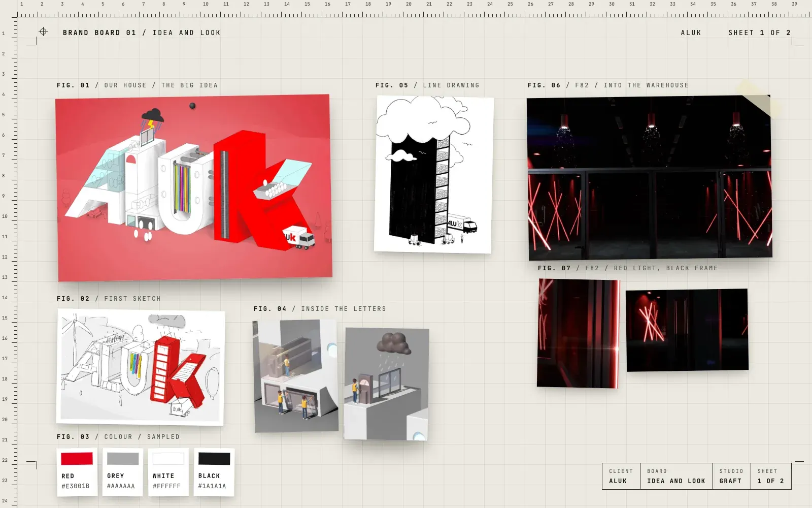This screenshot has height=508, width=812.
Task: Click the crosshair registration mark icon
Action: pos(43,32)
